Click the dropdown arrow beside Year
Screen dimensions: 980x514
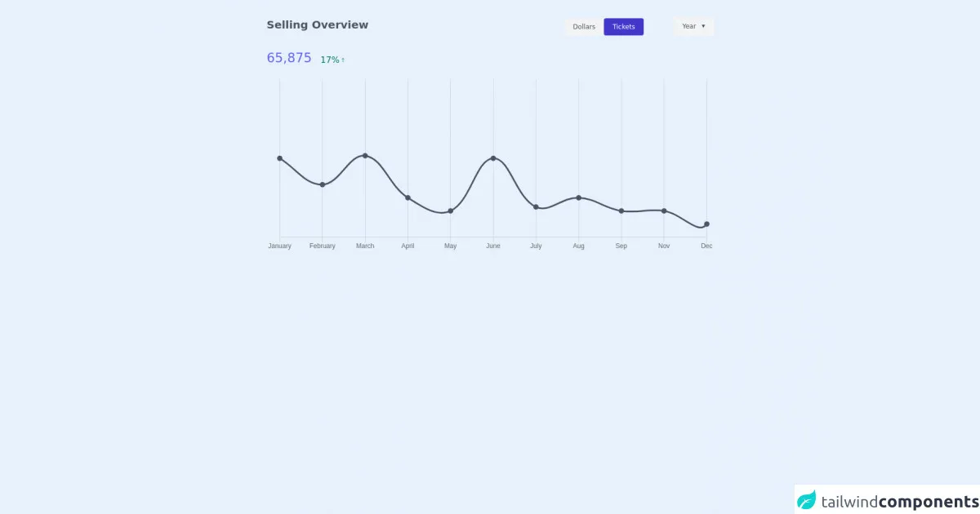[x=703, y=27]
